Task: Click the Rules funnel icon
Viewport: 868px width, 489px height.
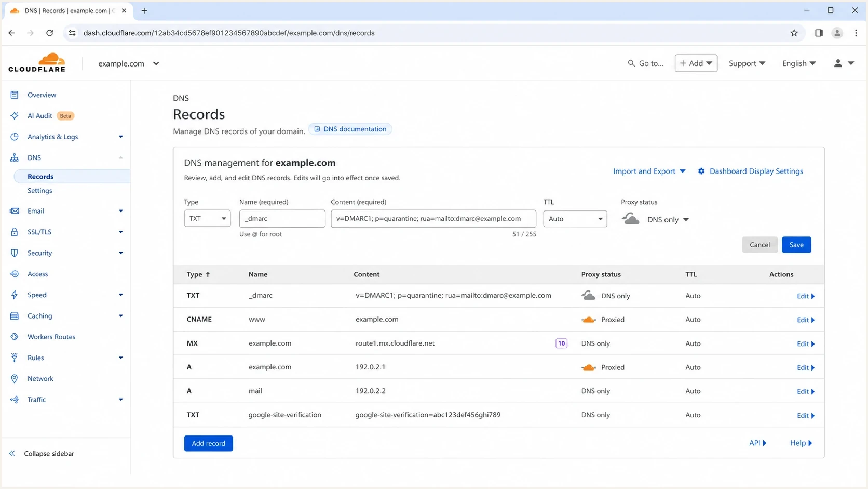Action: click(x=15, y=358)
